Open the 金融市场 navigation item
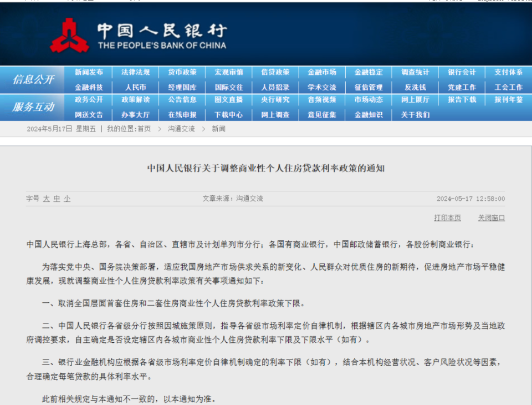532x405 pixels. tap(322, 72)
